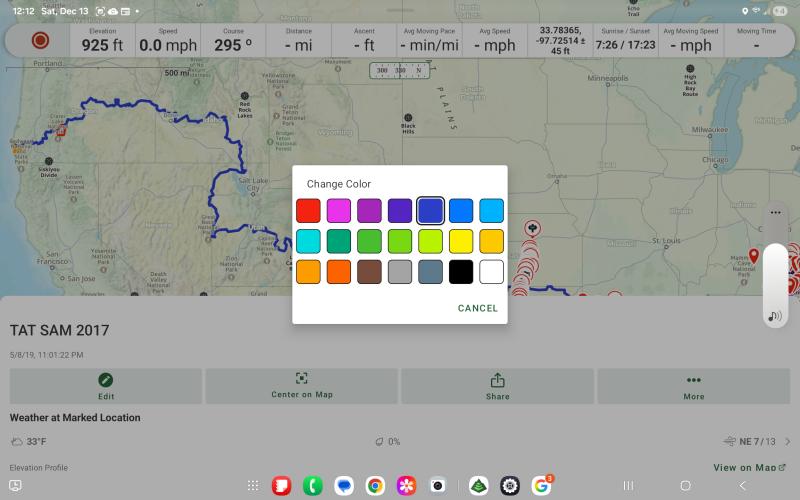
Task: Tap the Avg Moving Pace stat
Action: pyautogui.click(x=430, y=40)
